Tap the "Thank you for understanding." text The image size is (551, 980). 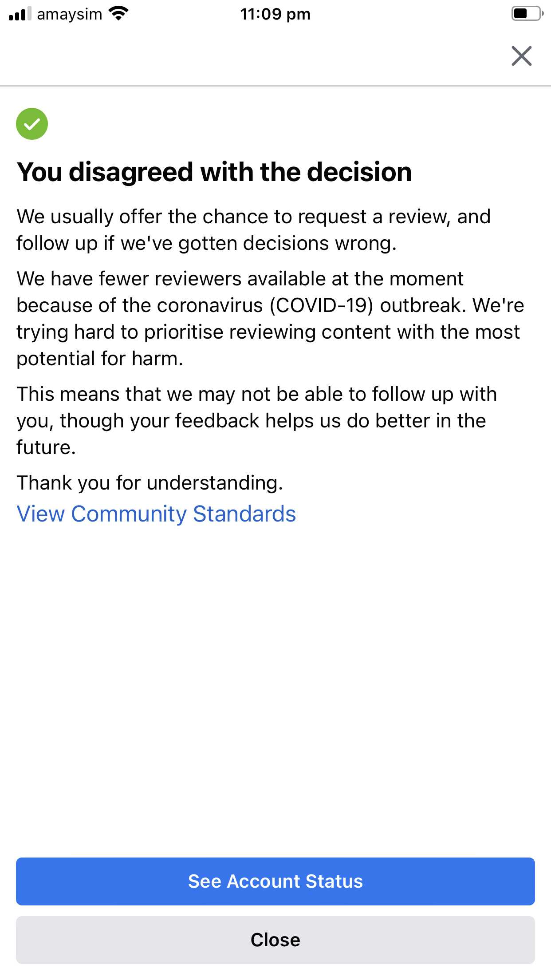pyautogui.click(x=150, y=482)
